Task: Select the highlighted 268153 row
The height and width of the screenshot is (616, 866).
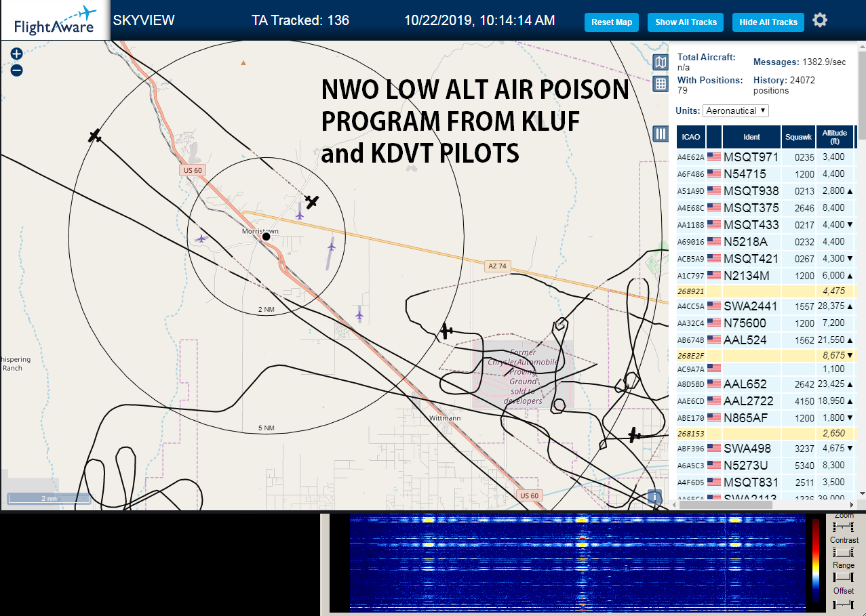Action: coord(766,433)
